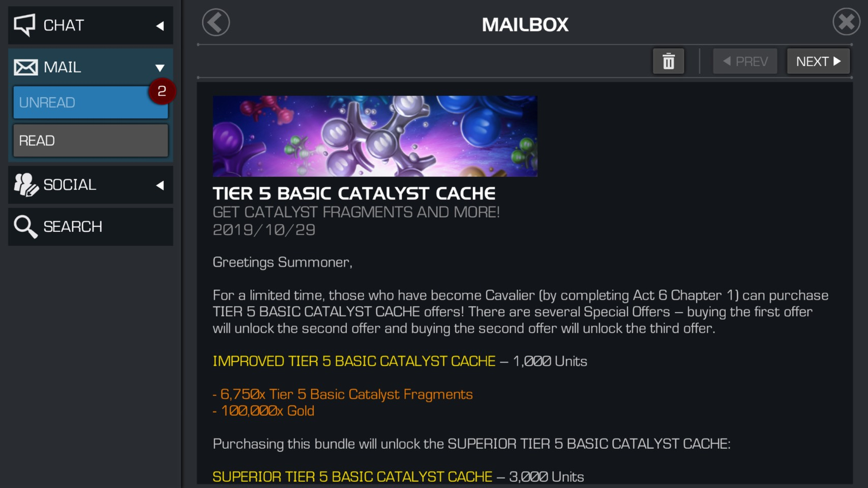Go to the previous mail message
The width and height of the screenshot is (868, 488).
tap(745, 62)
